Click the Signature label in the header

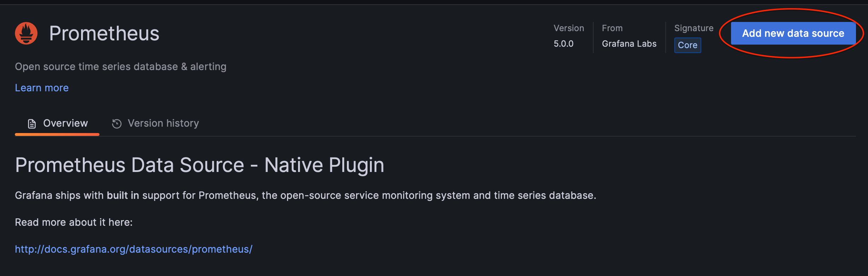[693, 28]
